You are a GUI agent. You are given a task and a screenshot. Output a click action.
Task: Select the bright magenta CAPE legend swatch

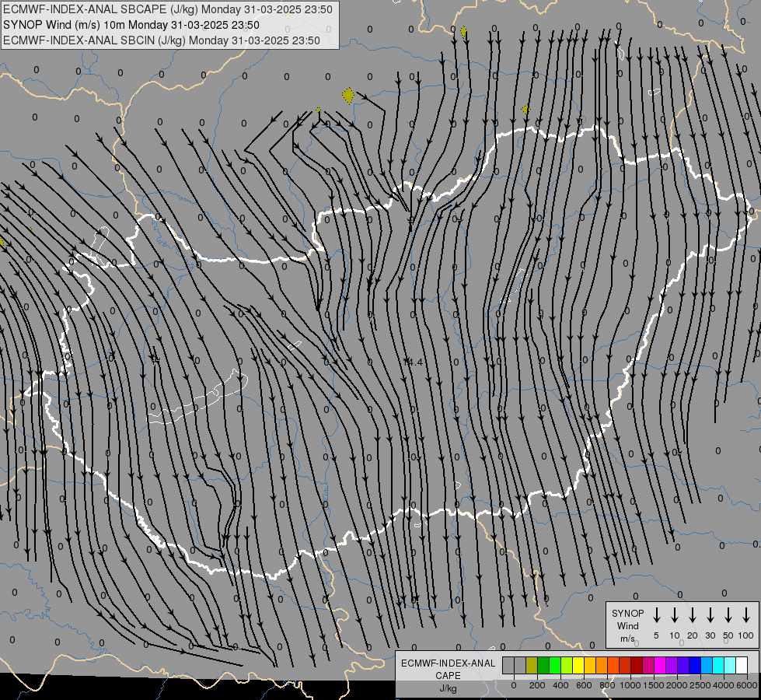point(661,665)
